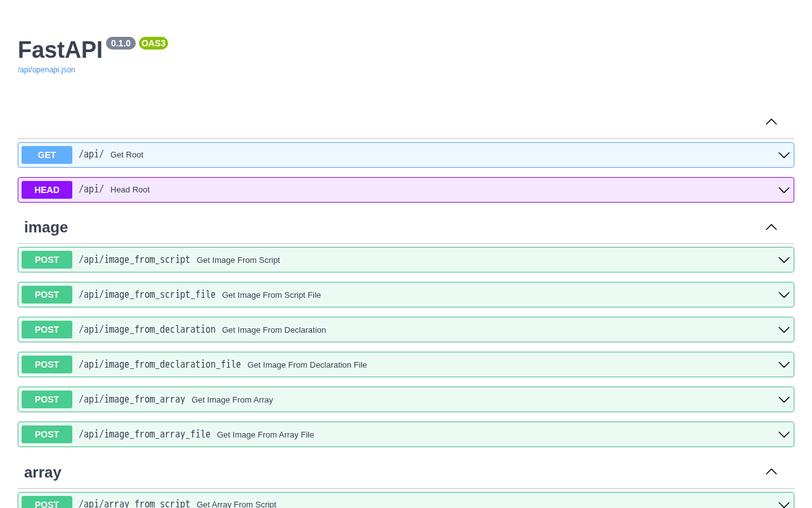Click the Get Image From Script summary
Screen dimensions: 812x508
[239, 260]
